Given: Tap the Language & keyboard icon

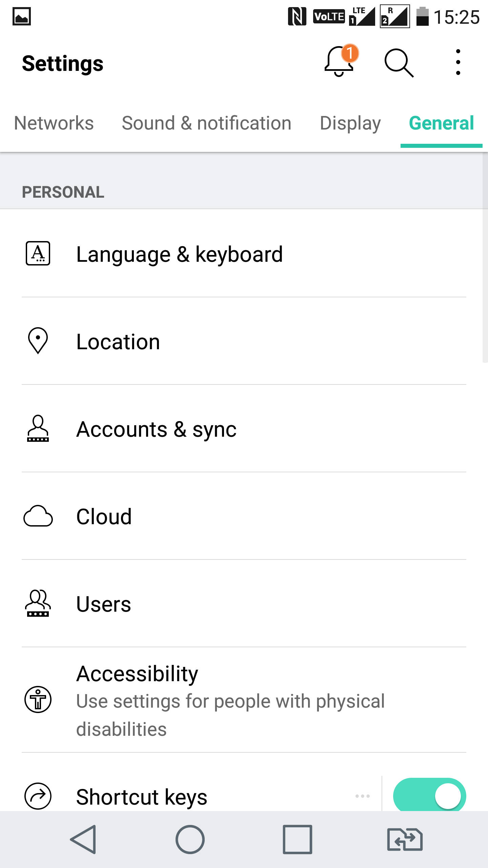Looking at the screenshot, I should [38, 254].
